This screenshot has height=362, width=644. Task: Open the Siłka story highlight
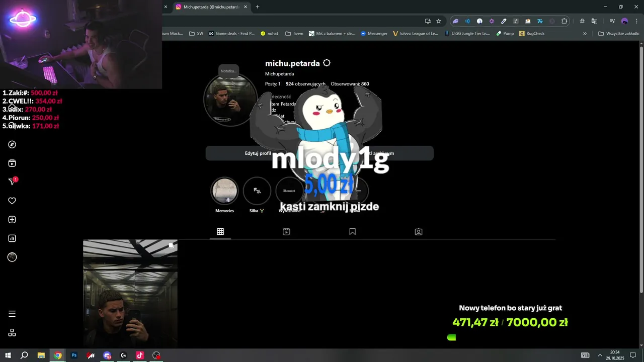tap(257, 191)
